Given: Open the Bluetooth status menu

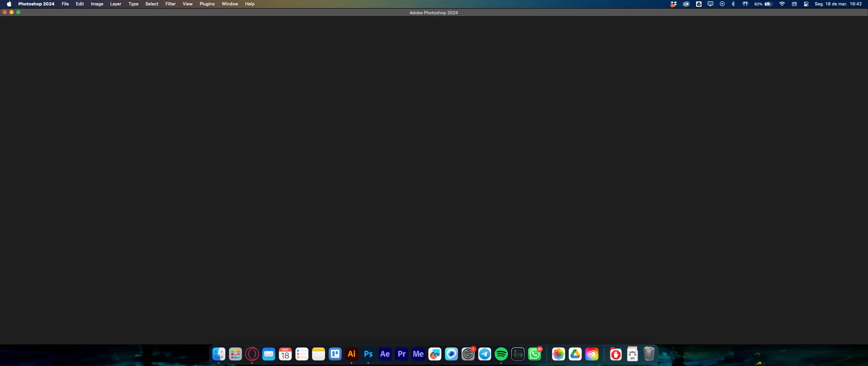Looking at the screenshot, I should (x=733, y=4).
